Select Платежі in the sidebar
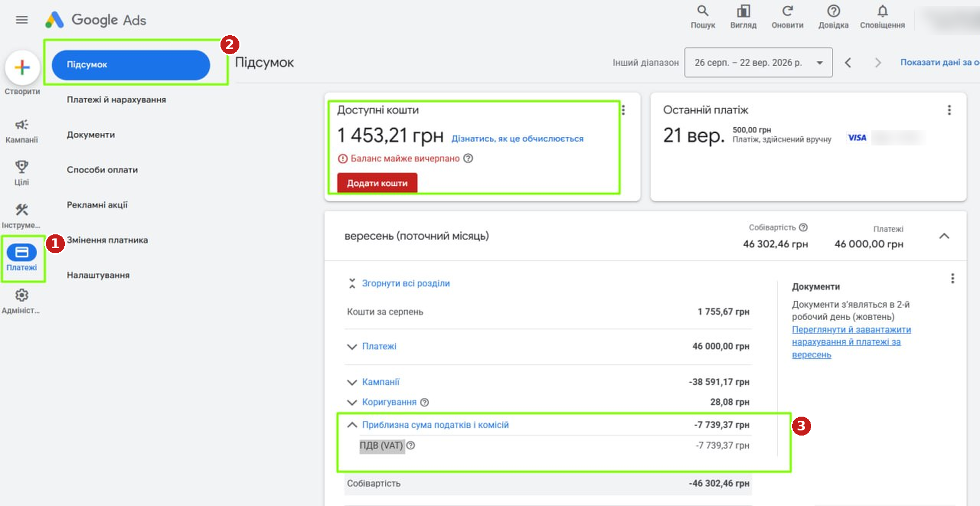This screenshot has width=980, height=506. [21, 258]
